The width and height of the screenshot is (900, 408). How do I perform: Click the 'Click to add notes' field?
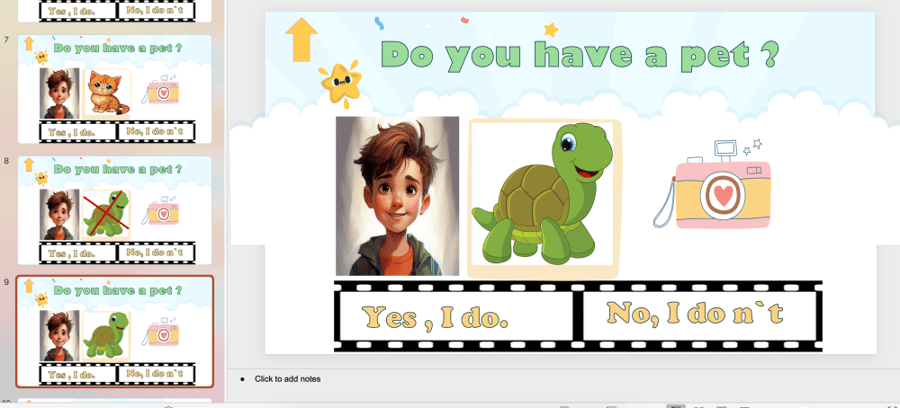288,379
